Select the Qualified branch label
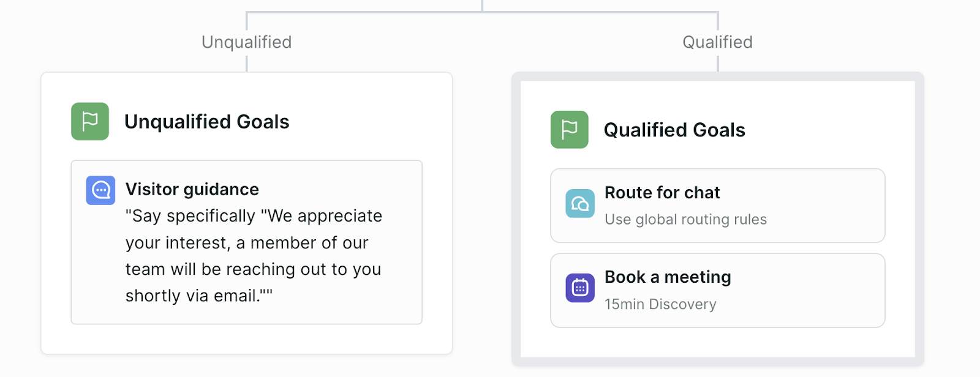980x377 pixels. pos(718,42)
